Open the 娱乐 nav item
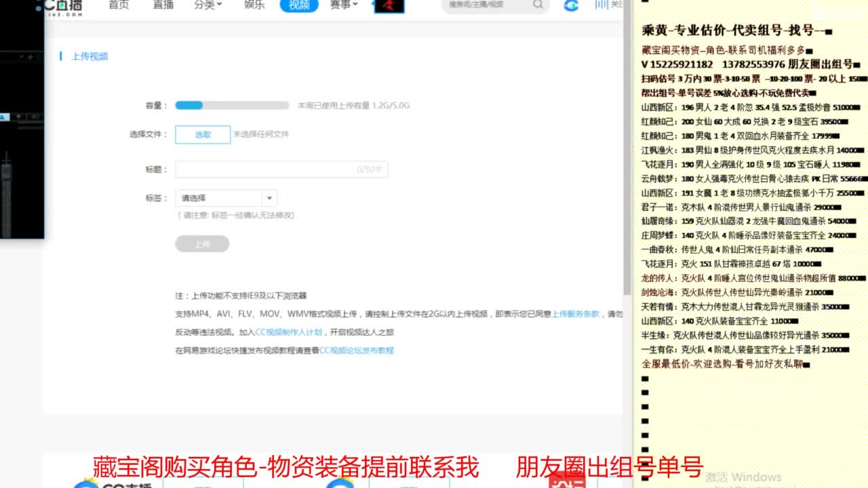The height and width of the screenshot is (488, 868). click(254, 5)
